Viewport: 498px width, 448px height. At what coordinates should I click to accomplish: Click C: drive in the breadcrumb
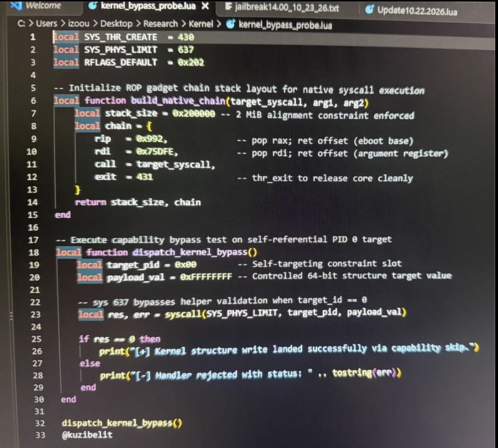click(21, 24)
